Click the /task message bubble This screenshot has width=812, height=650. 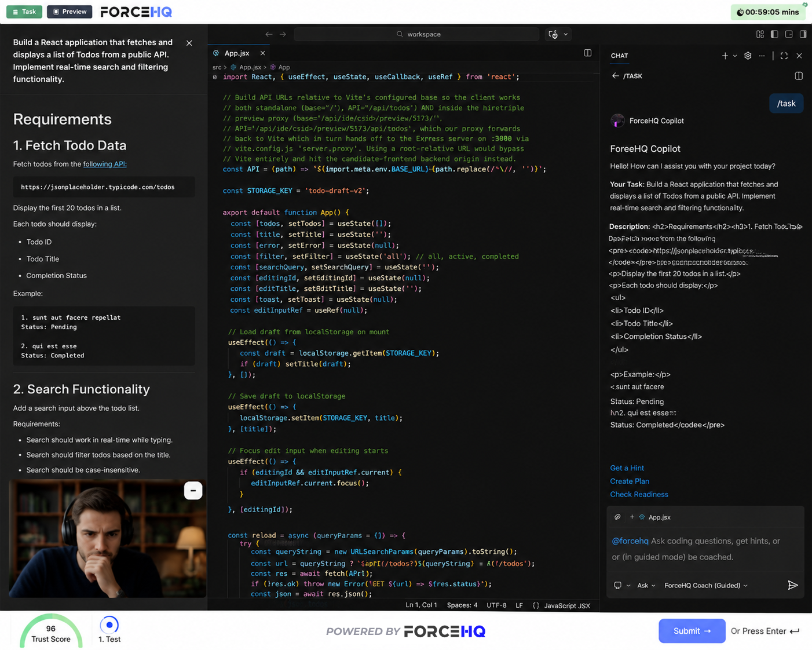787,103
